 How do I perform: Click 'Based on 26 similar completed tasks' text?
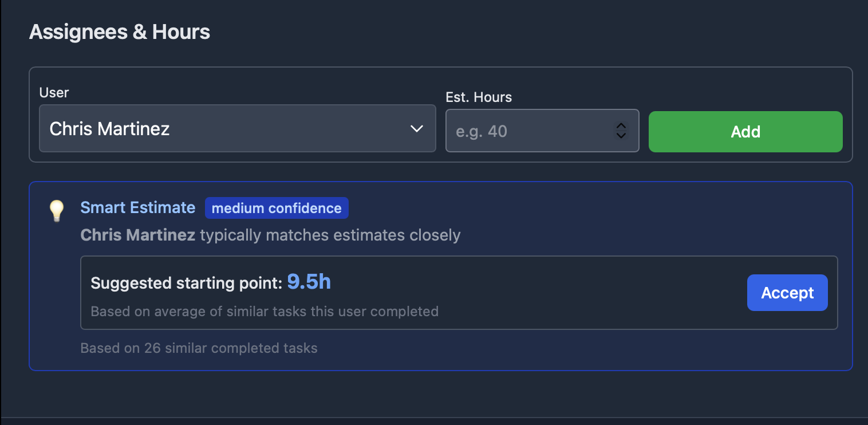(x=199, y=348)
